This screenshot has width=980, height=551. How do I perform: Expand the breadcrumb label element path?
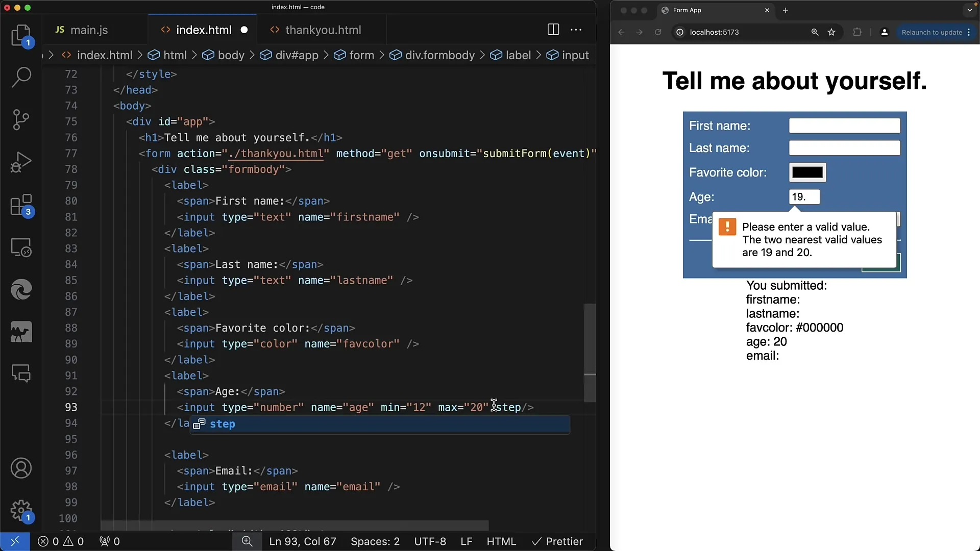pyautogui.click(x=518, y=55)
